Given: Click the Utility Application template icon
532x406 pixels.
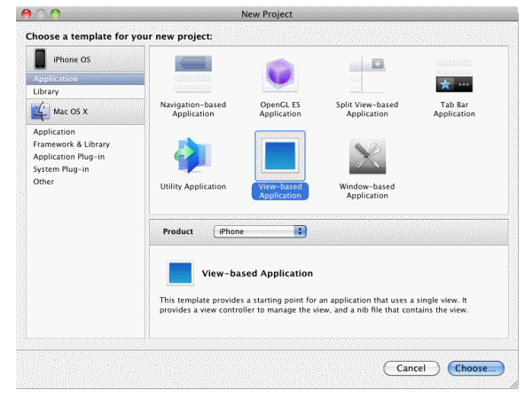Looking at the screenshot, I should click(x=193, y=156).
